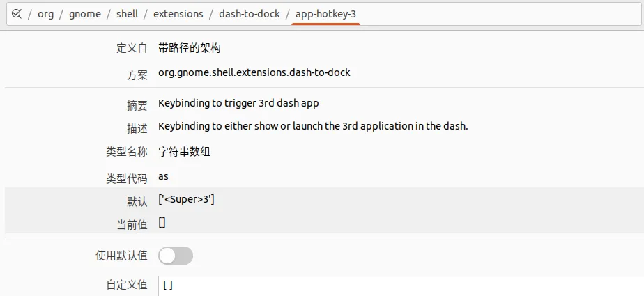This screenshot has height=296, width=644.
Task: Jump to the extensions path segment
Action: [x=178, y=13]
